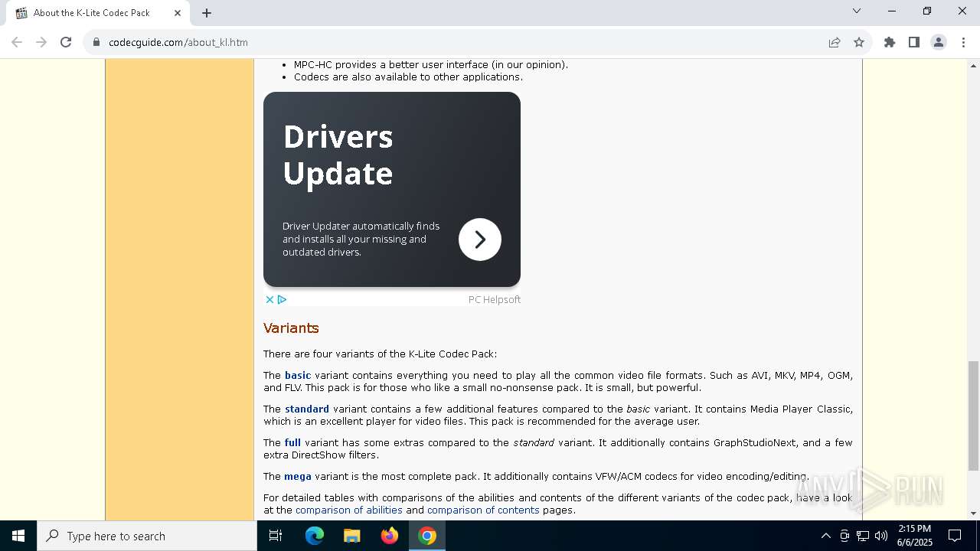Click the scrollbar down arrow

click(x=973, y=514)
